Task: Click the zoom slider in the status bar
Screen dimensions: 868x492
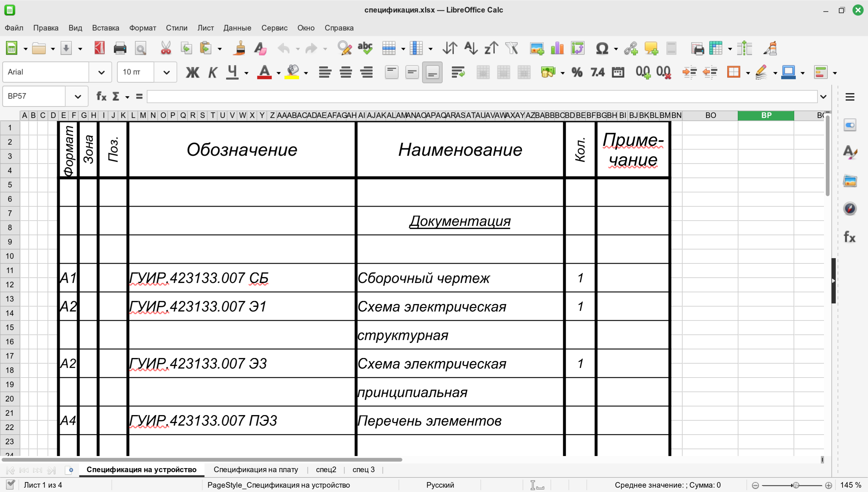Action: point(792,485)
